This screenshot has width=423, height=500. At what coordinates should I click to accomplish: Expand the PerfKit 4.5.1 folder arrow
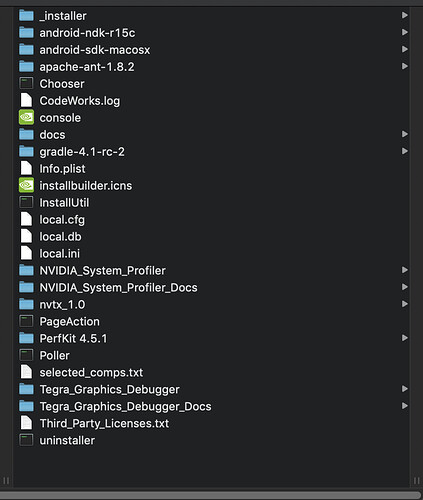click(405, 338)
